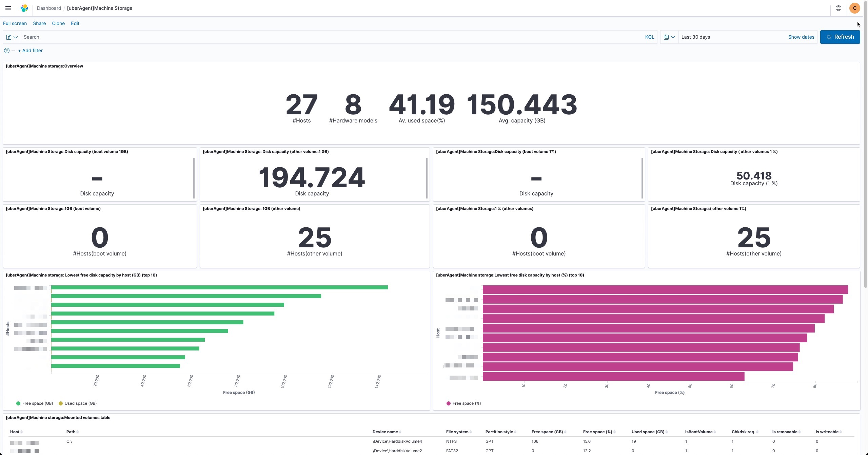Viewport: 868px width, 455px height.
Task: Toggle Free space (GB) legend series
Action: [x=35, y=403]
